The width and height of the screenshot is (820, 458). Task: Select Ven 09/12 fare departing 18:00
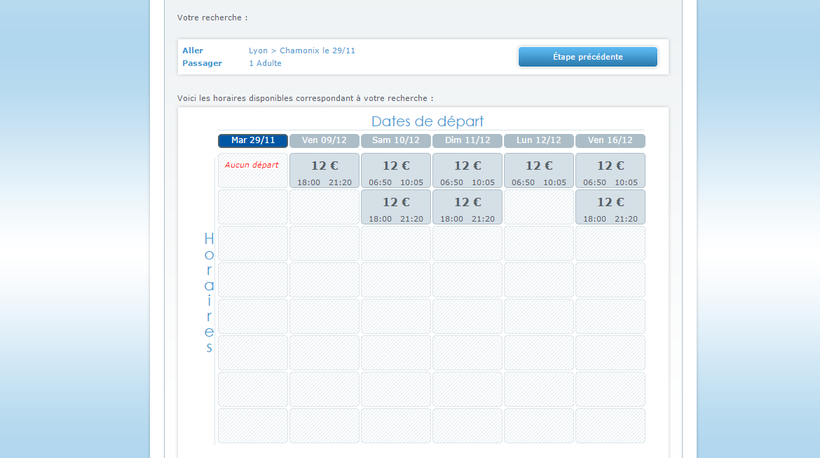[x=324, y=171]
